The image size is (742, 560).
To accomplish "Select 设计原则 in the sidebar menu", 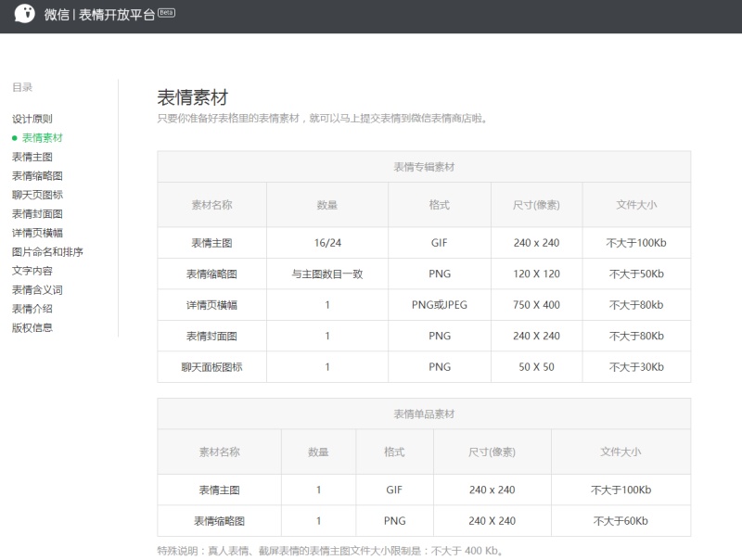I will 33,119.
